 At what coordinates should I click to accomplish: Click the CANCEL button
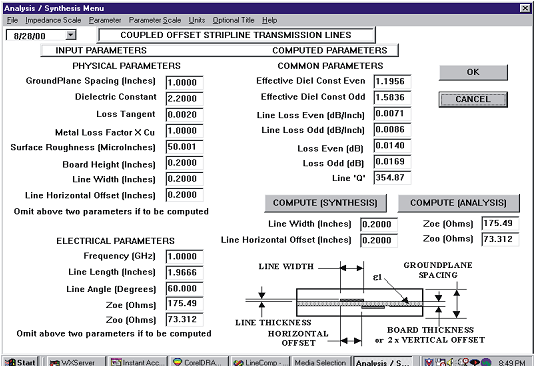[473, 99]
